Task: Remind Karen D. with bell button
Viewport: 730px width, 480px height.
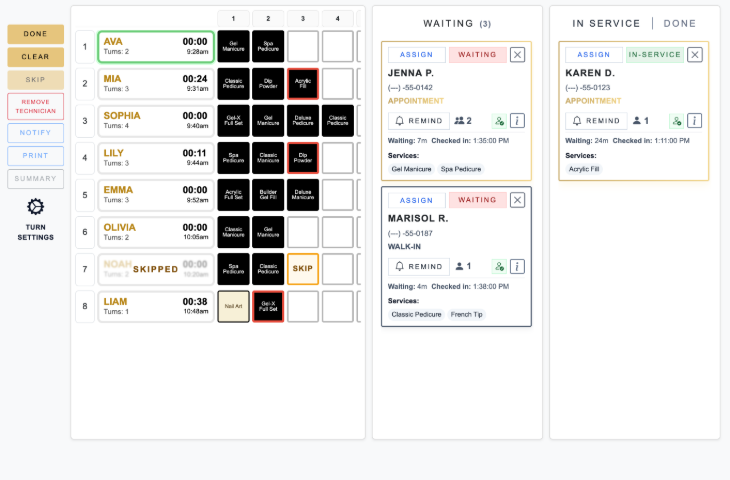Action: 596,121
